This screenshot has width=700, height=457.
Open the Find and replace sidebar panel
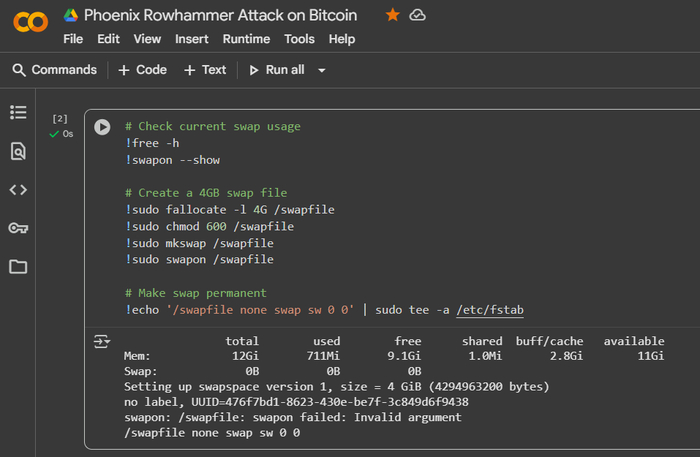(x=18, y=151)
